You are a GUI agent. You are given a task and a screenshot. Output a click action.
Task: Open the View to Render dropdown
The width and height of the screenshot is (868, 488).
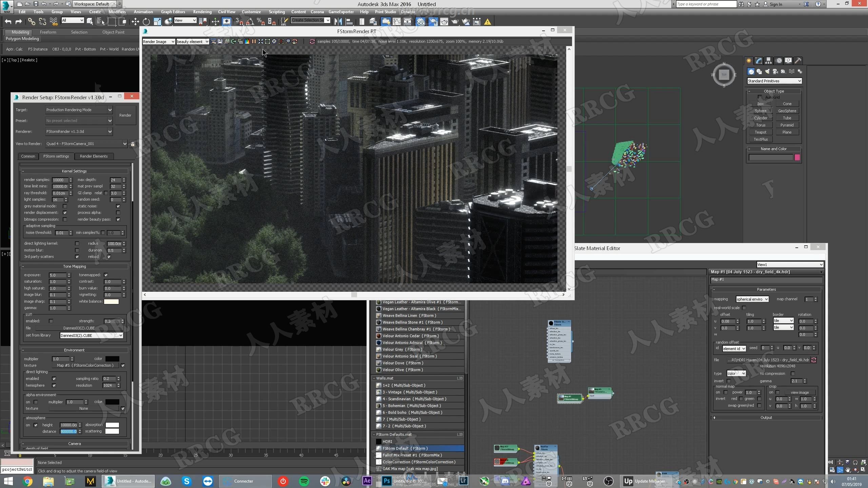86,144
